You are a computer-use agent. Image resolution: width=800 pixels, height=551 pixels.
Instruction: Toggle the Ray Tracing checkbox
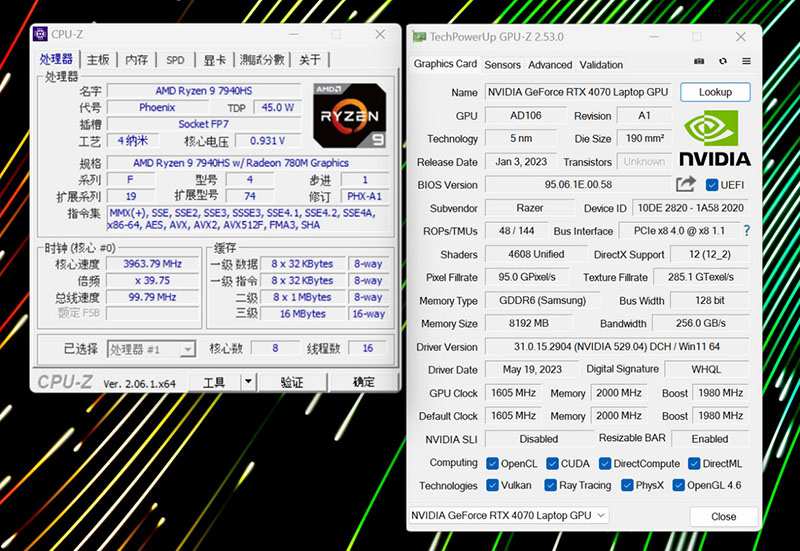[551, 485]
